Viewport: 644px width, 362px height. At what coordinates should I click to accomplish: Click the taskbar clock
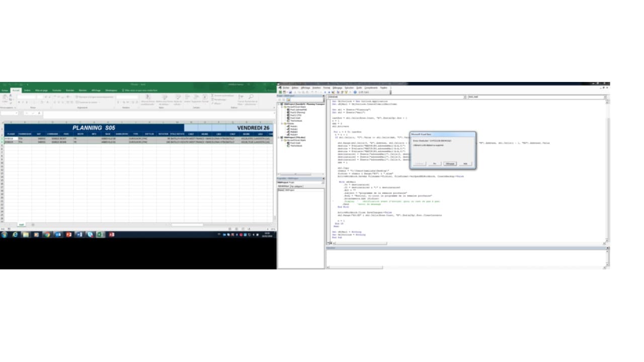coord(267,234)
